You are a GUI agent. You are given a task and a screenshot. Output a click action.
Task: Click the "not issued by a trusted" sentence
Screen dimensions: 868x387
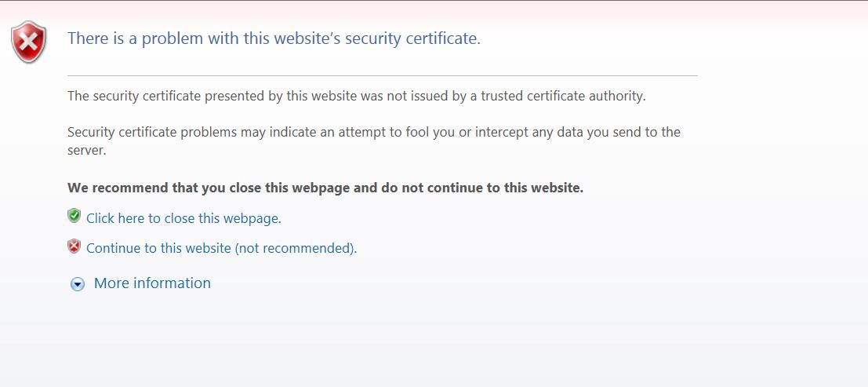[x=357, y=96]
